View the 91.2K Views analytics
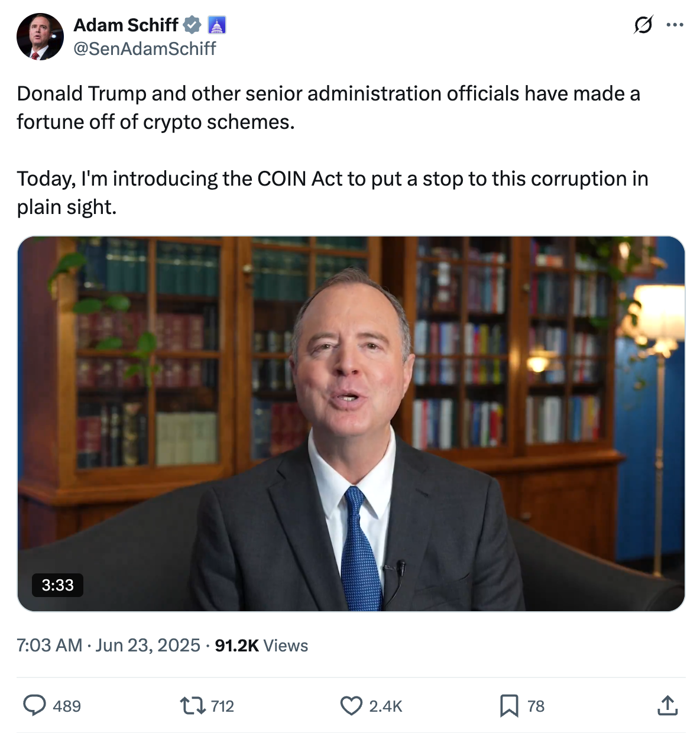 (261, 646)
